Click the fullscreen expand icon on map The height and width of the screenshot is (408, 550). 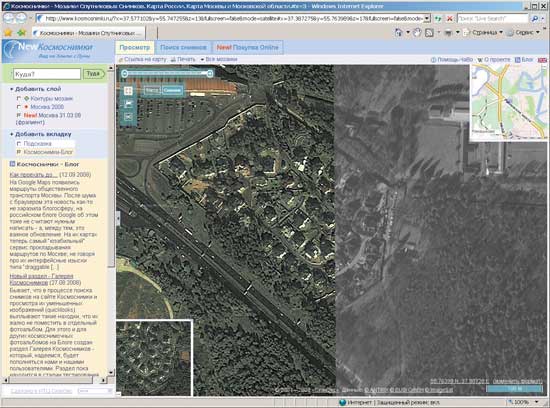pyautogui.click(x=128, y=91)
